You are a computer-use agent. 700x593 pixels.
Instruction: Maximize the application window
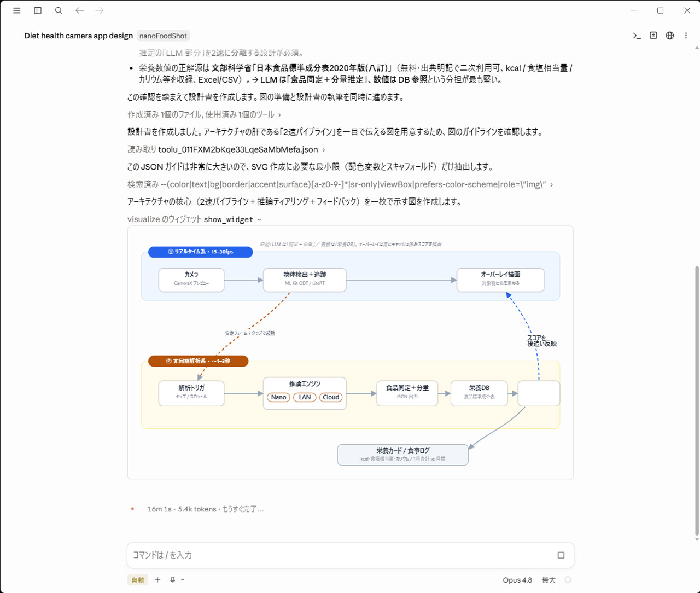pyautogui.click(x=660, y=10)
